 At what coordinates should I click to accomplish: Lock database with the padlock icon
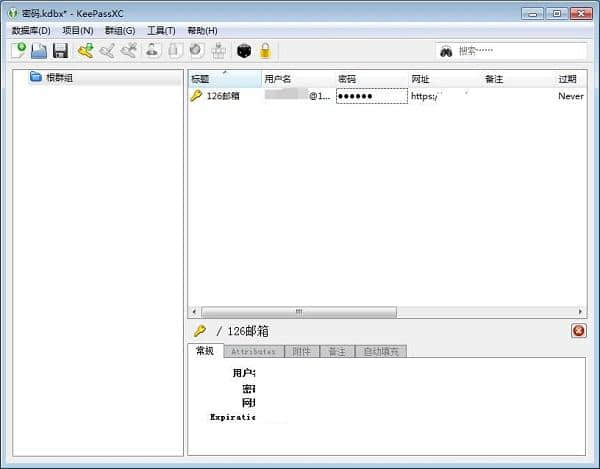tap(265, 50)
